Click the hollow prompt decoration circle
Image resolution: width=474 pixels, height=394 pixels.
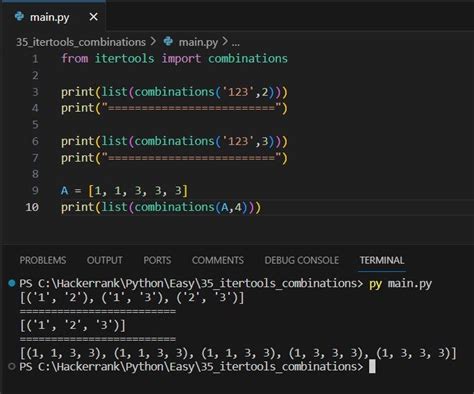click(x=12, y=367)
